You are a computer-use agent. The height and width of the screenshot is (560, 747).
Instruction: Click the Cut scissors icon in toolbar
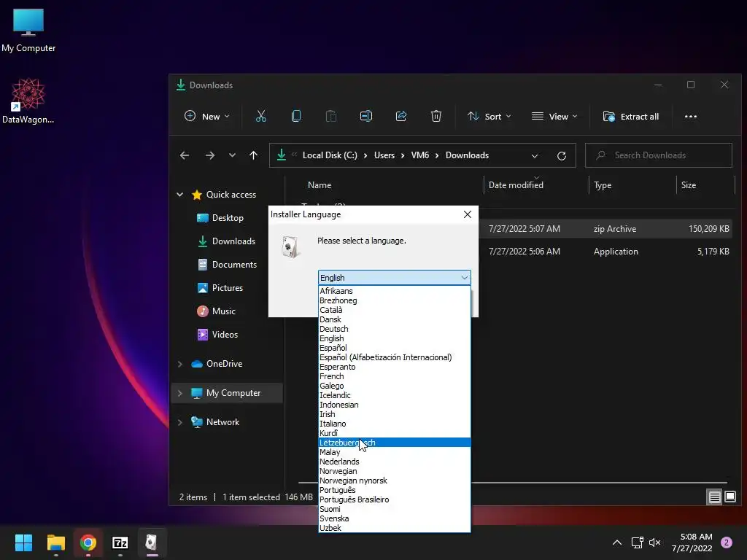click(x=260, y=116)
